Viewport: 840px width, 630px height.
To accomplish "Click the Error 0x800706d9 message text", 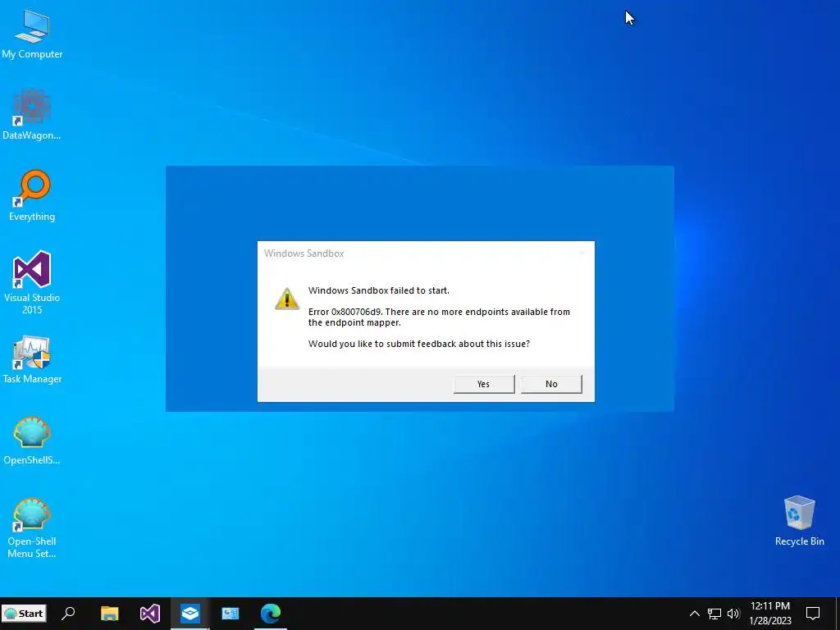I will (440, 317).
